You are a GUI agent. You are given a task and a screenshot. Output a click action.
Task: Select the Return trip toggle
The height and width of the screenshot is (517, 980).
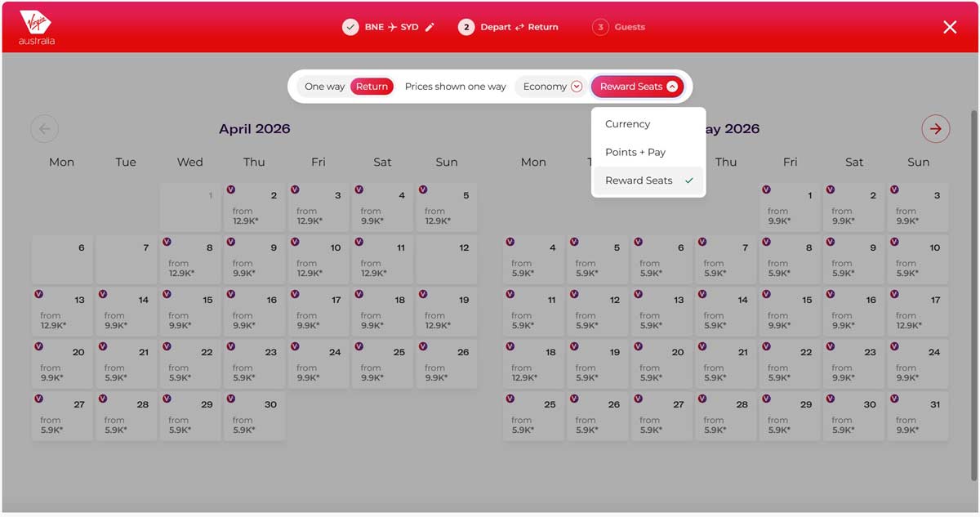372,87
